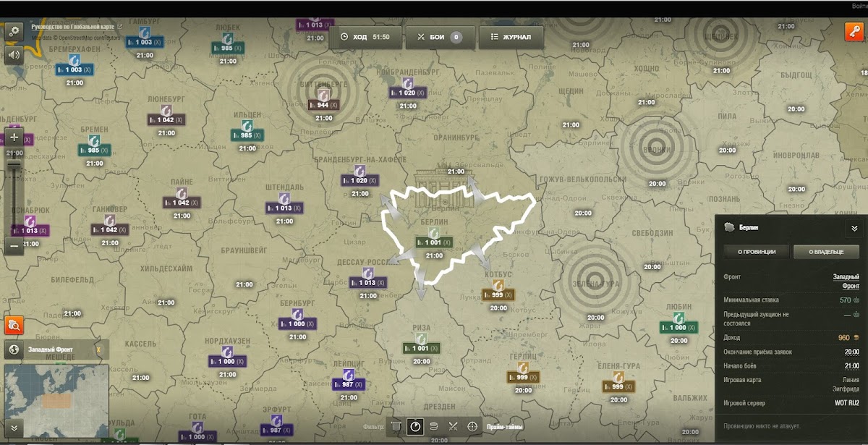
Task: Select the Пайне province 1 042 badge
Action: (182, 203)
